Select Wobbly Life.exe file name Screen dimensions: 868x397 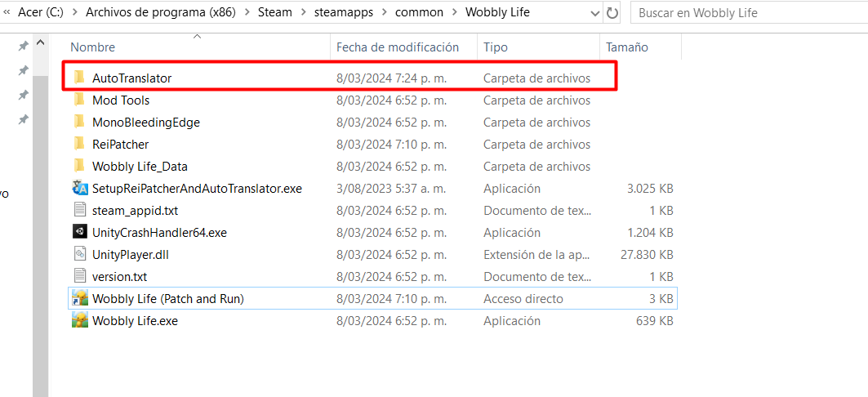[x=135, y=320]
